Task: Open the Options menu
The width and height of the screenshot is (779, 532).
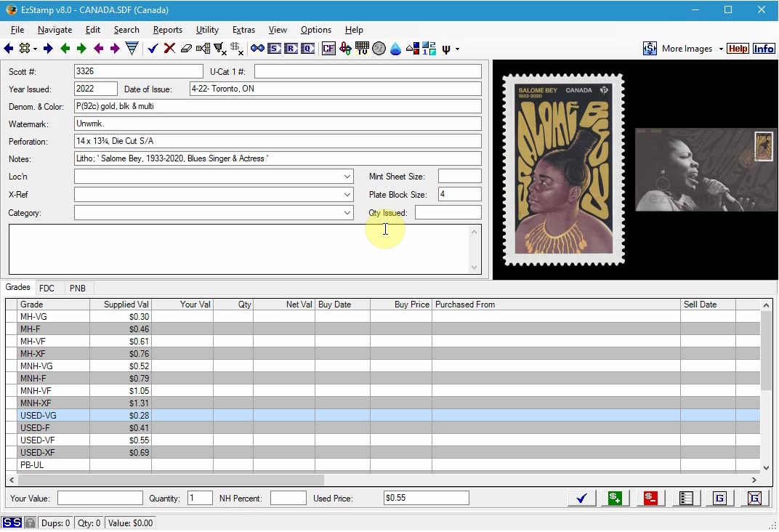Action: click(x=316, y=30)
